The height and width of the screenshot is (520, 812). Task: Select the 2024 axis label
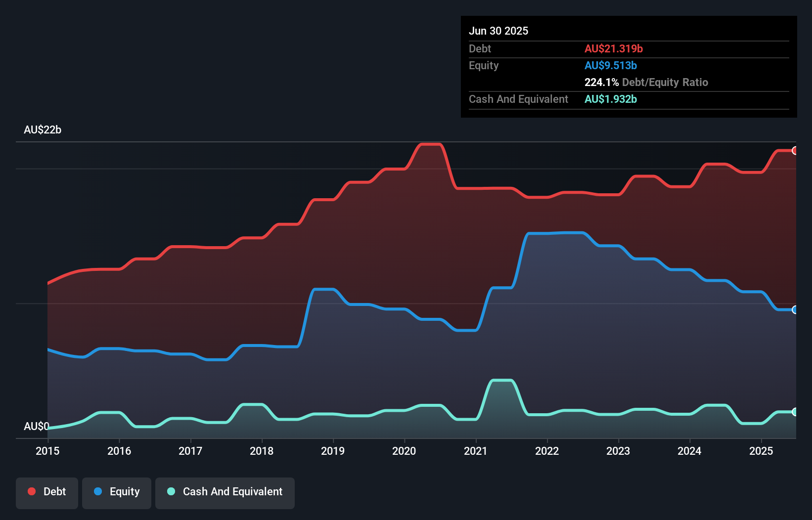tap(689, 451)
